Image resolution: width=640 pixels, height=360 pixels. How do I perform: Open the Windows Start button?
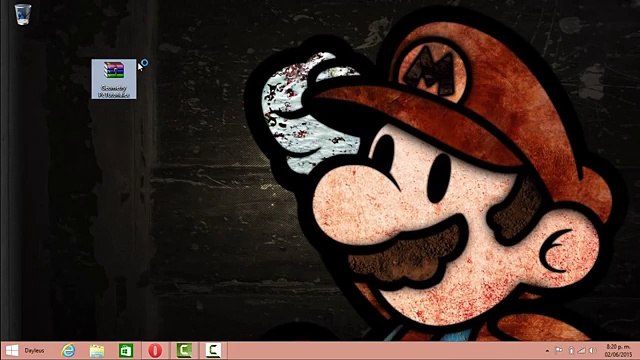(x=12, y=351)
